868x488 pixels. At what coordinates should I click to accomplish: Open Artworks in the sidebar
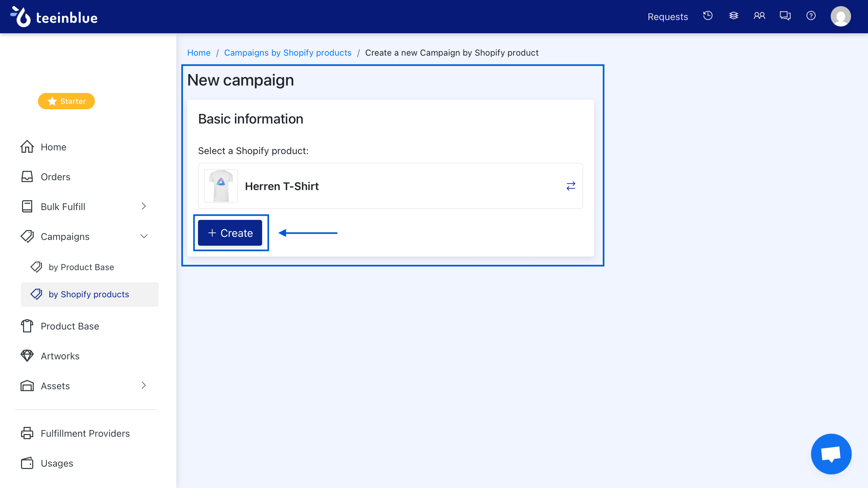coord(60,356)
